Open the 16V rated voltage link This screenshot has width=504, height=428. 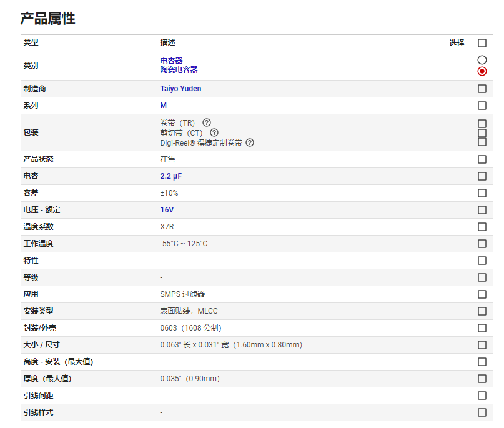pyautogui.click(x=167, y=210)
